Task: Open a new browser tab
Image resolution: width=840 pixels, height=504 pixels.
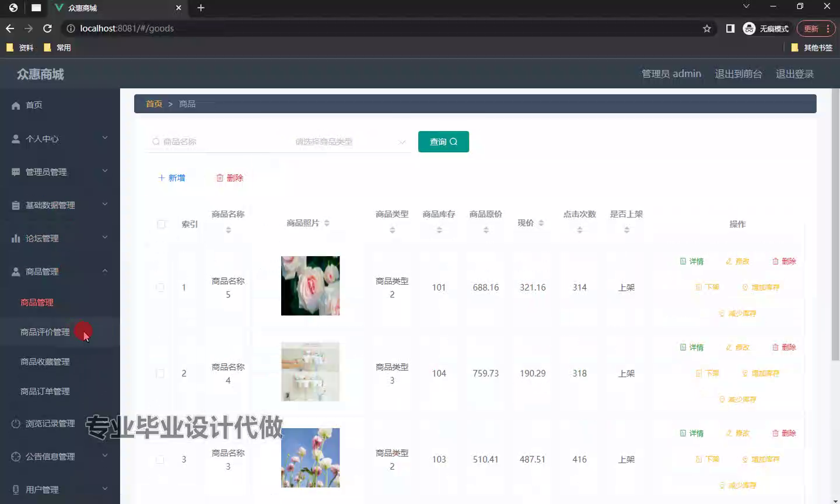Action: coord(201,8)
